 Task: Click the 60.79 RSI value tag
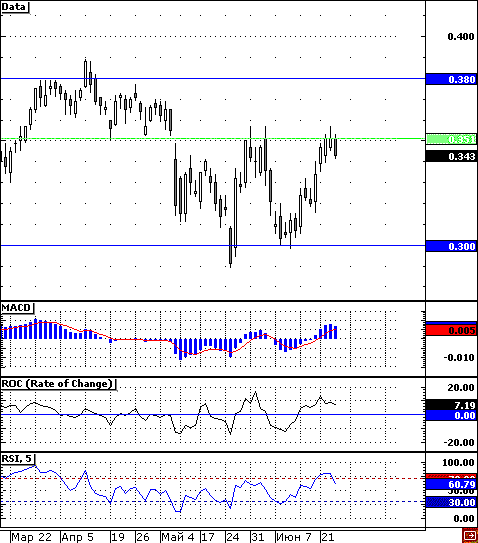(x=451, y=484)
